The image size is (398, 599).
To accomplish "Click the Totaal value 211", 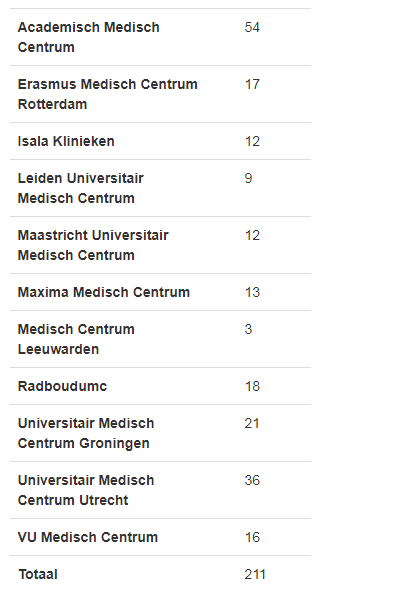I will (255, 574).
